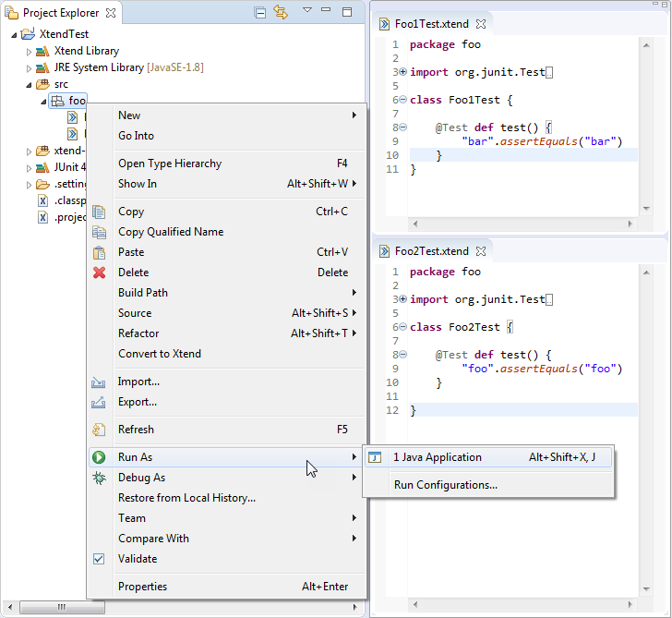Open the Compare With submenu
Viewport: 672px width, 618px height.
[x=227, y=539]
